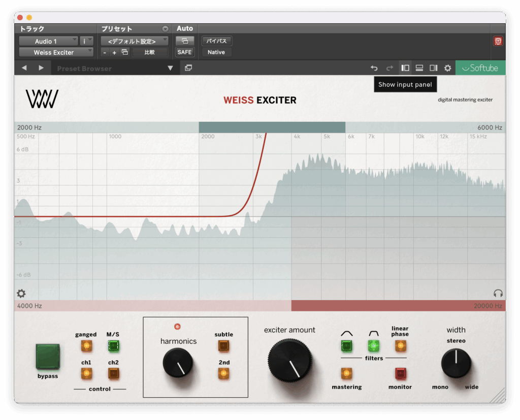Click the undo arrow icon
This screenshot has width=520, height=420.
[374, 68]
